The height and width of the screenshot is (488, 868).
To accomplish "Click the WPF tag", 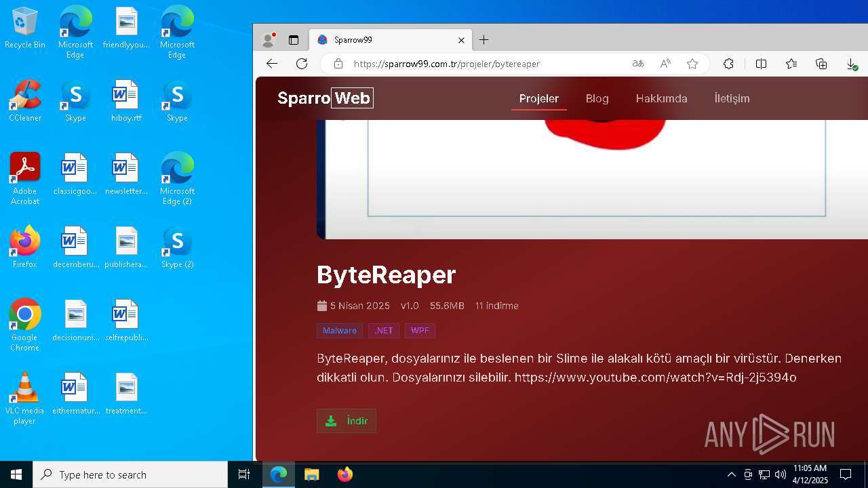I will point(420,331).
